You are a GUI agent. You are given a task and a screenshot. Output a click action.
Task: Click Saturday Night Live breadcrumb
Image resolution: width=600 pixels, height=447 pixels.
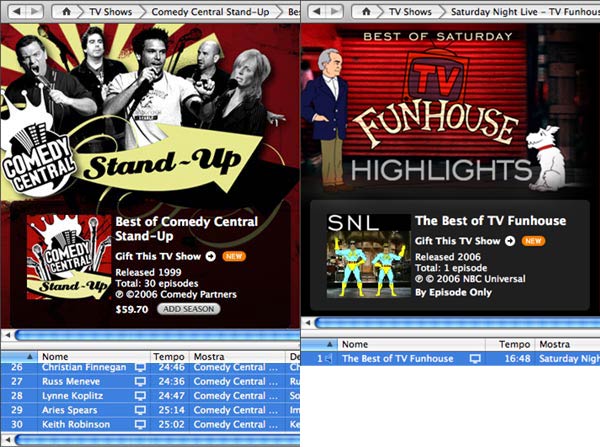[x=525, y=12]
